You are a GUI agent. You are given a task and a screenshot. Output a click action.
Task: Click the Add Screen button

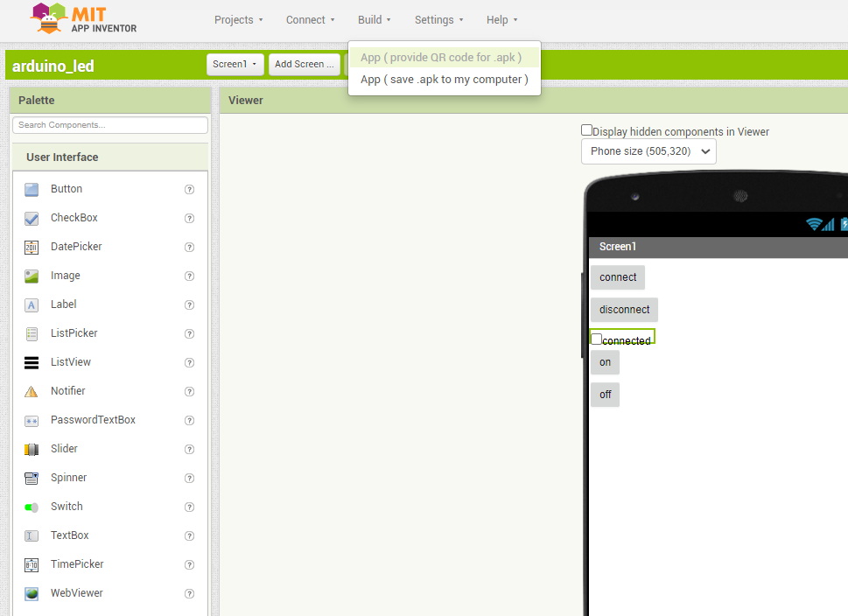tap(305, 65)
